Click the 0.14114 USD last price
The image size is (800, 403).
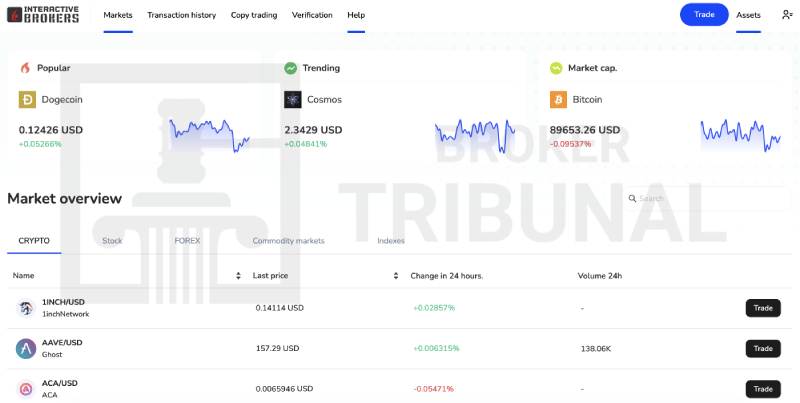point(280,308)
